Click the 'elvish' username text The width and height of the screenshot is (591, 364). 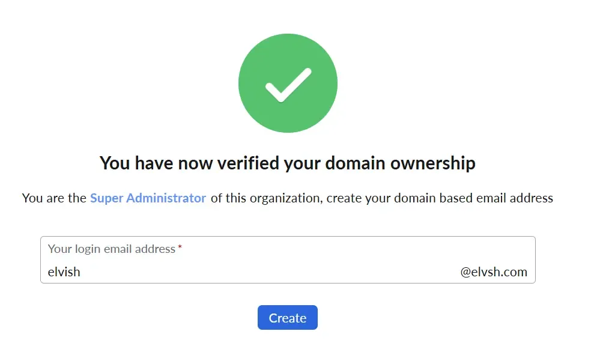[x=64, y=272]
